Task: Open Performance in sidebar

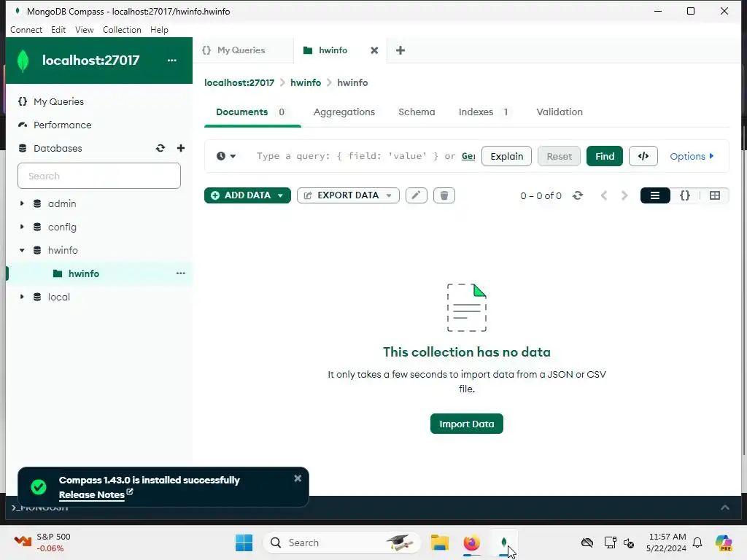Action: click(62, 125)
